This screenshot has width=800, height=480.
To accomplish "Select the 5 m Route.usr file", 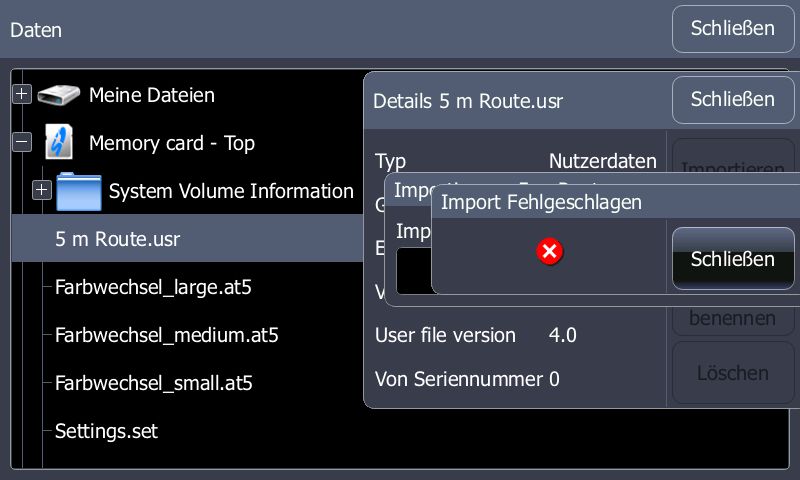I will point(118,240).
